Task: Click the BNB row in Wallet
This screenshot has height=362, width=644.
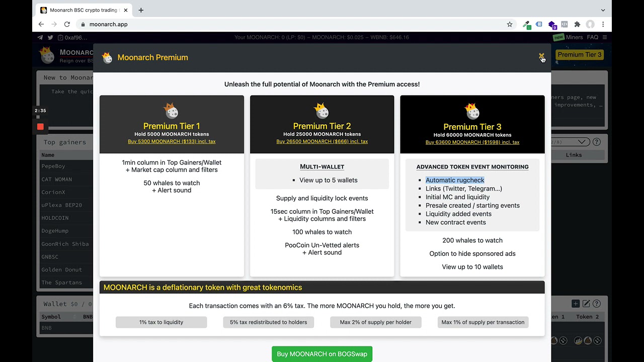Action: pyautogui.click(x=46, y=328)
